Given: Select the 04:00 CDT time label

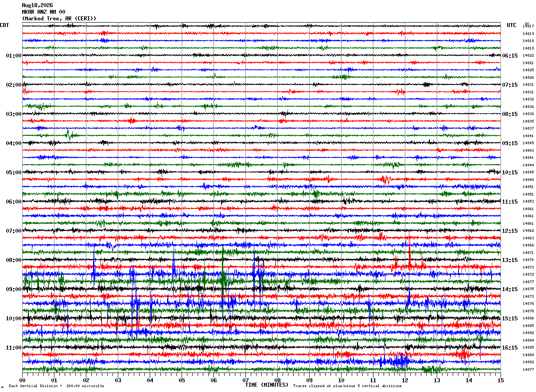Looking at the screenshot, I should [13, 143].
